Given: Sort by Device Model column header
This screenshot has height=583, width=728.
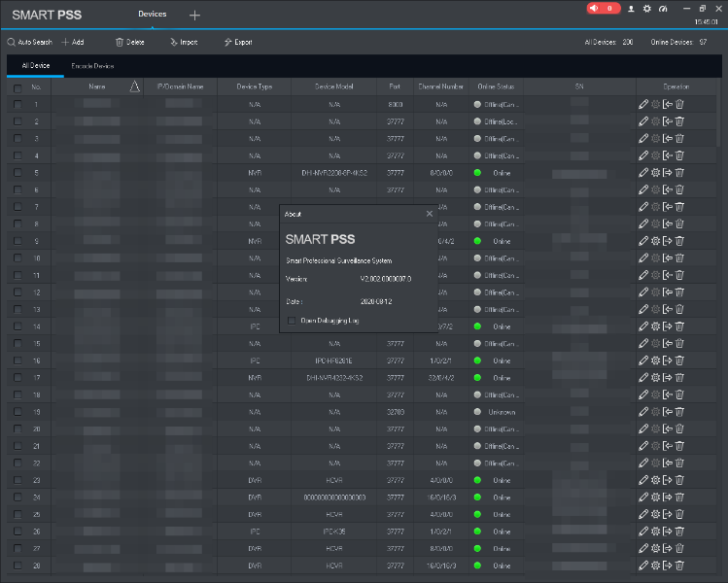Looking at the screenshot, I should pos(333,86).
